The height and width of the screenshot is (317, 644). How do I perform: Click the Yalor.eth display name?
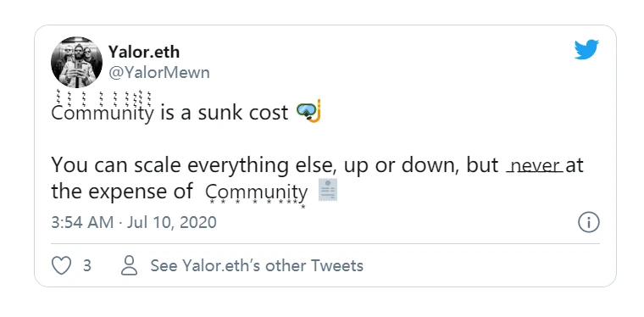pos(144,53)
